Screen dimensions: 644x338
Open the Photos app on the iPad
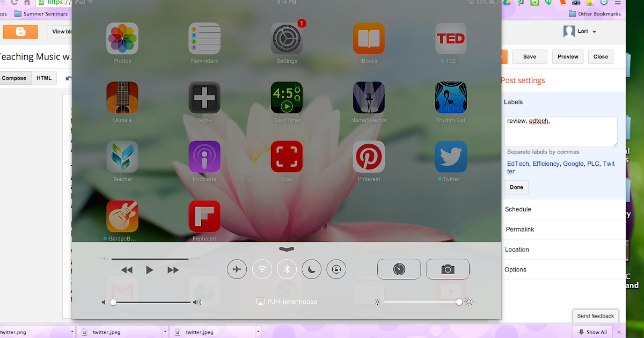point(122,39)
